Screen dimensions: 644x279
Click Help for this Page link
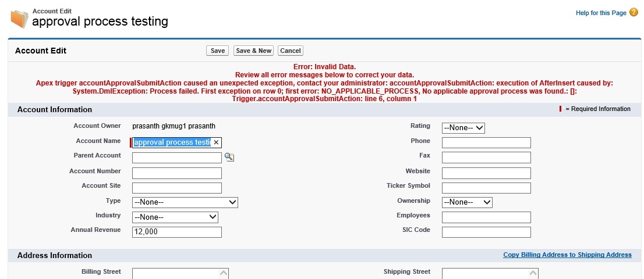point(601,13)
